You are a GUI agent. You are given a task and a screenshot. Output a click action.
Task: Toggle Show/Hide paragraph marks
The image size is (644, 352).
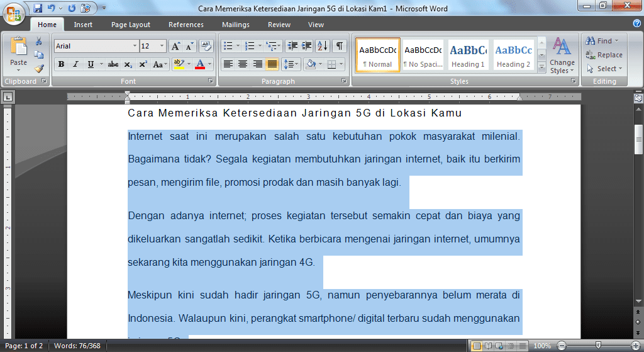(x=340, y=46)
